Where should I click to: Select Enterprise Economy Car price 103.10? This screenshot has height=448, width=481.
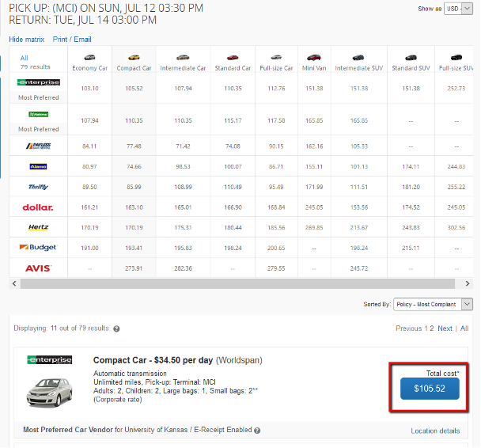coord(89,89)
